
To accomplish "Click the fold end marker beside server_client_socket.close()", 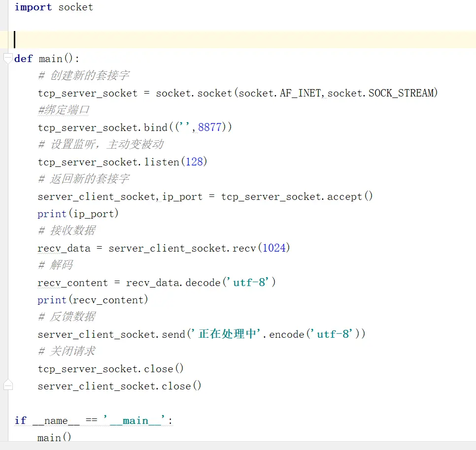I will point(8,385).
